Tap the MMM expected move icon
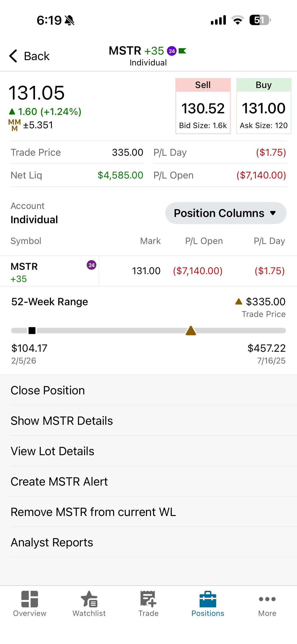The width and height of the screenshot is (297, 644). 15,125
